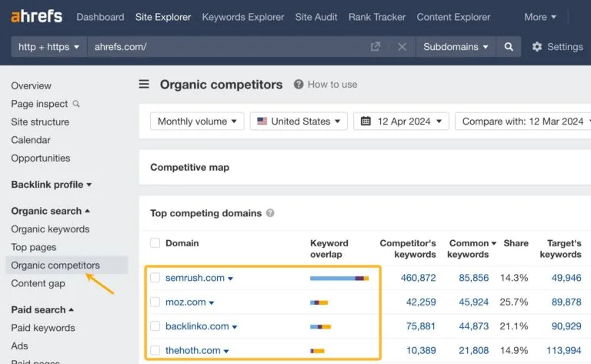Open moz.com domain dropdown arrow
Screen dimensions: 591x364
tap(212, 302)
